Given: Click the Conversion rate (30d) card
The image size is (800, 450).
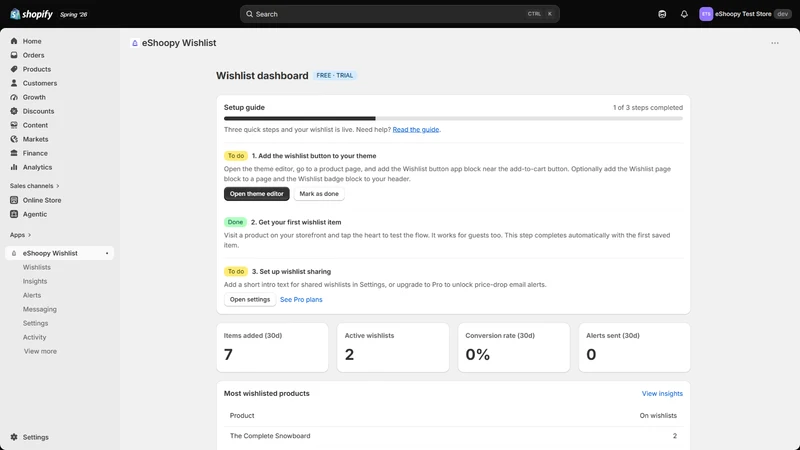Looking at the screenshot, I should (514, 347).
